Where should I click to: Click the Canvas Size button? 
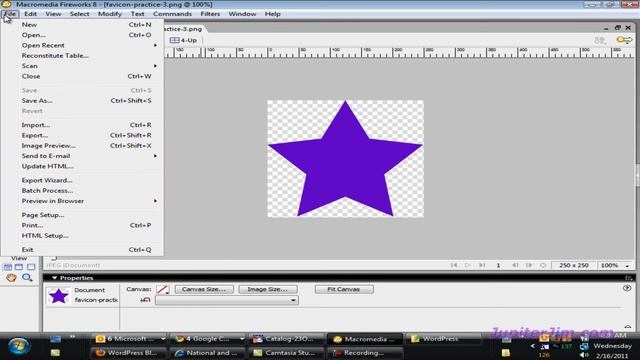[x=204, y=289]
